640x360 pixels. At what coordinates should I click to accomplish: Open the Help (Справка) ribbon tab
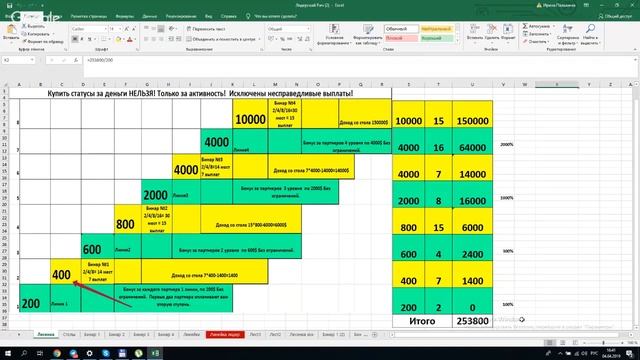[228, 16]
